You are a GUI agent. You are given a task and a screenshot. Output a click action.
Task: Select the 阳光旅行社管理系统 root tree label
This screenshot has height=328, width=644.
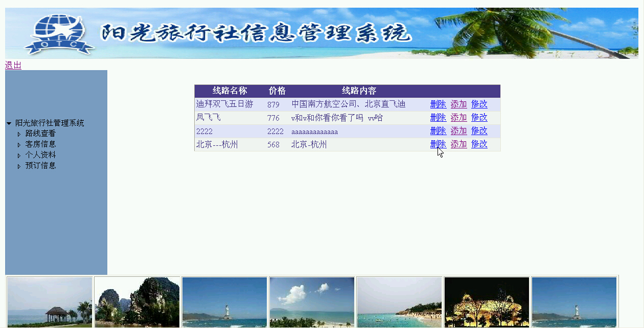point(50,123)
